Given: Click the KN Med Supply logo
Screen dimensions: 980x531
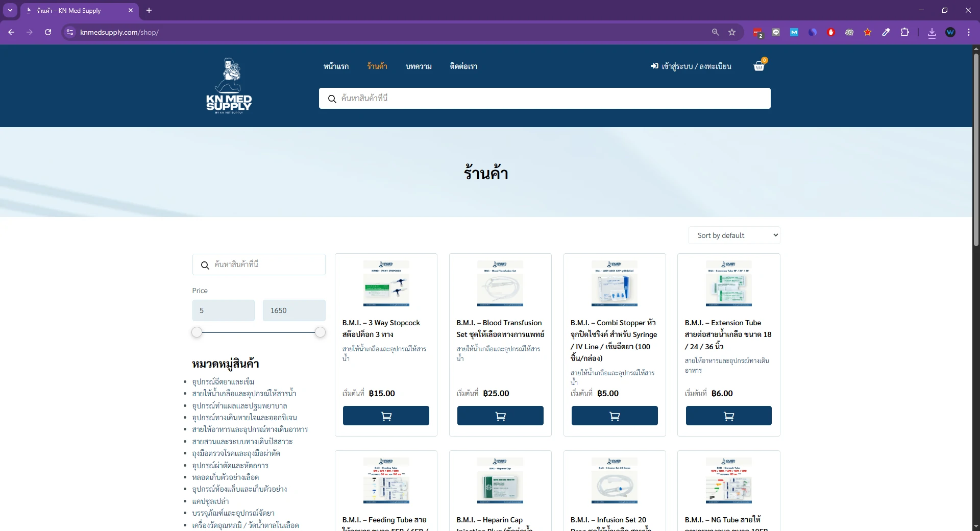Looking at the screenshot, I should coord(229,85).
